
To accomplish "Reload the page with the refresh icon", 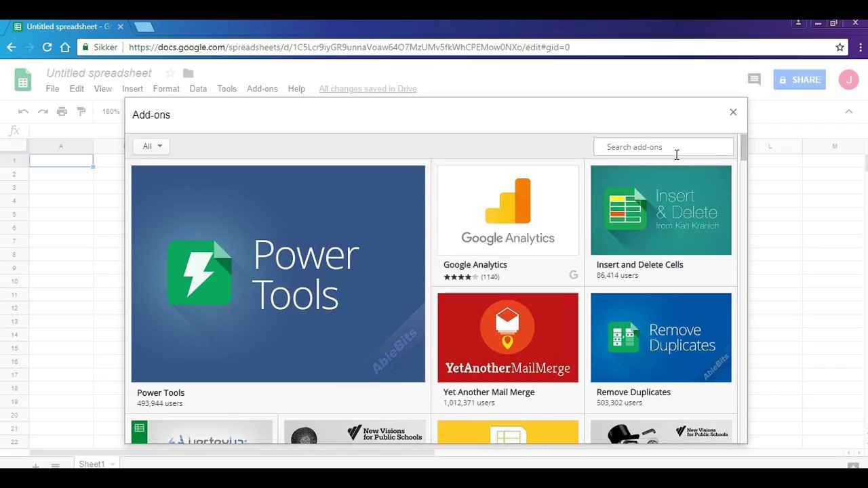I will (47, 47).
